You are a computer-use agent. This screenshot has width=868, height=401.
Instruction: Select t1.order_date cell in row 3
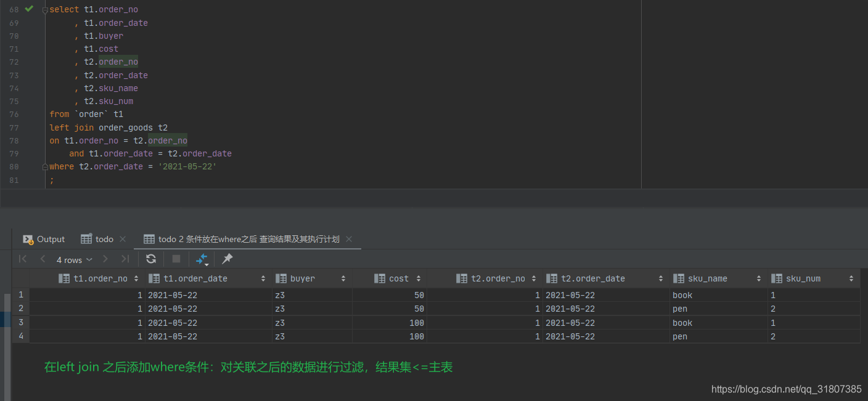click(x=208, y=323)
